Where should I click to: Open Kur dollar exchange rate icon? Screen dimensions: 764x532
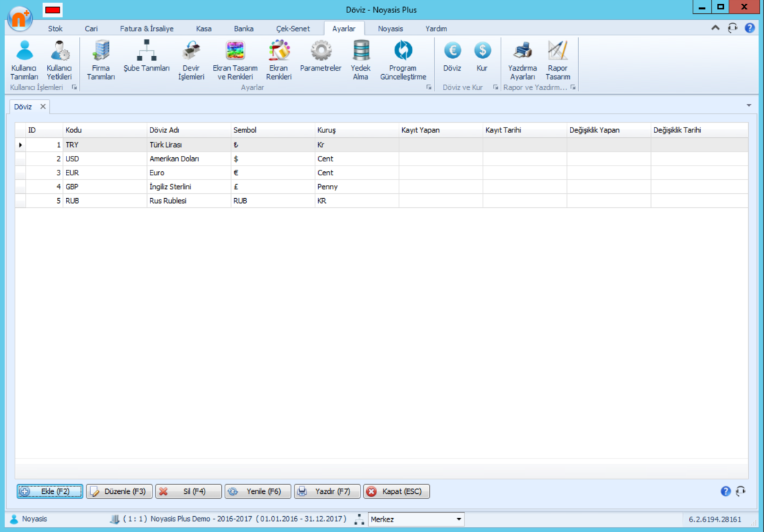pos(482,56)
